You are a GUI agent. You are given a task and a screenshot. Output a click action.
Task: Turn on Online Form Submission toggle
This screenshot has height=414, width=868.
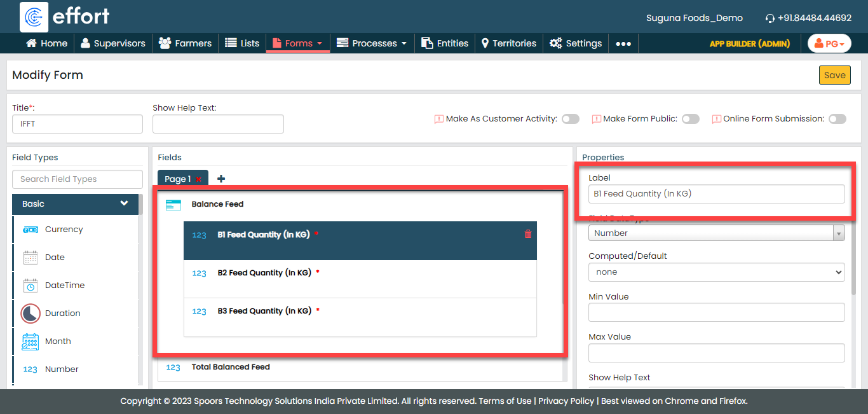837,119
